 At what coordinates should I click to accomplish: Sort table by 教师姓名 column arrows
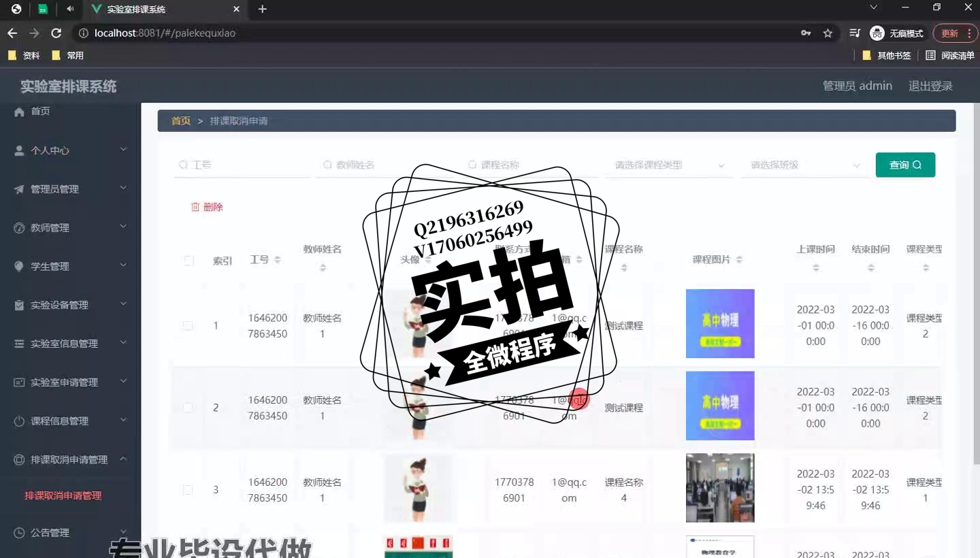(x=323, y=268)
